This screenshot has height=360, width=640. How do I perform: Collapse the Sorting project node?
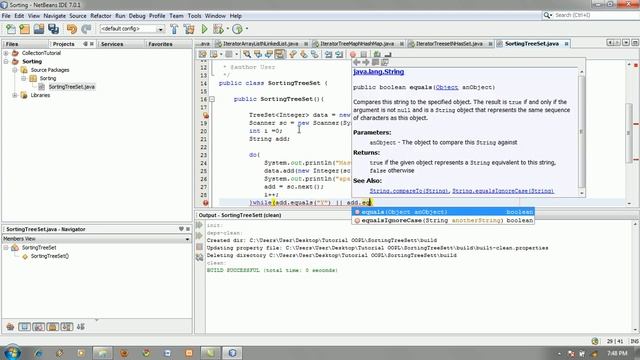coord(6,62)
